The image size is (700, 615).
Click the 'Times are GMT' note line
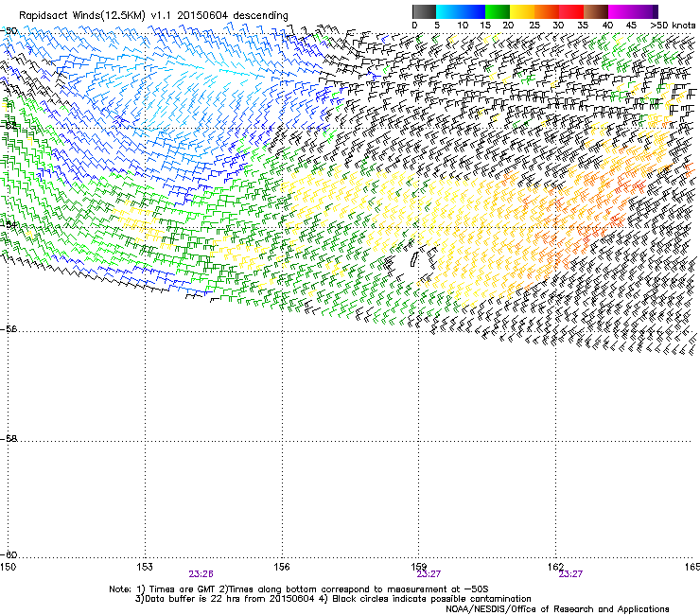coord(299,589)
